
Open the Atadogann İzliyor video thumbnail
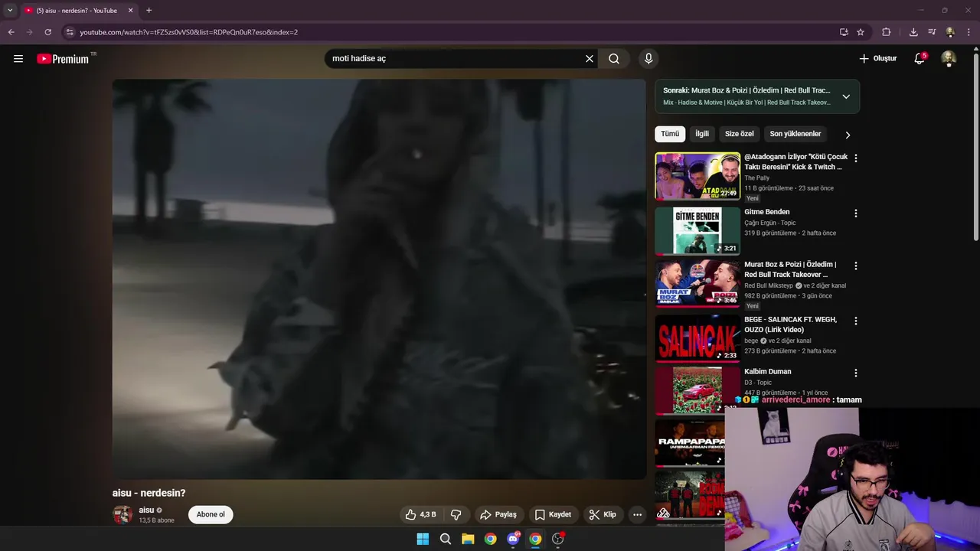click(x=697, y=176)
